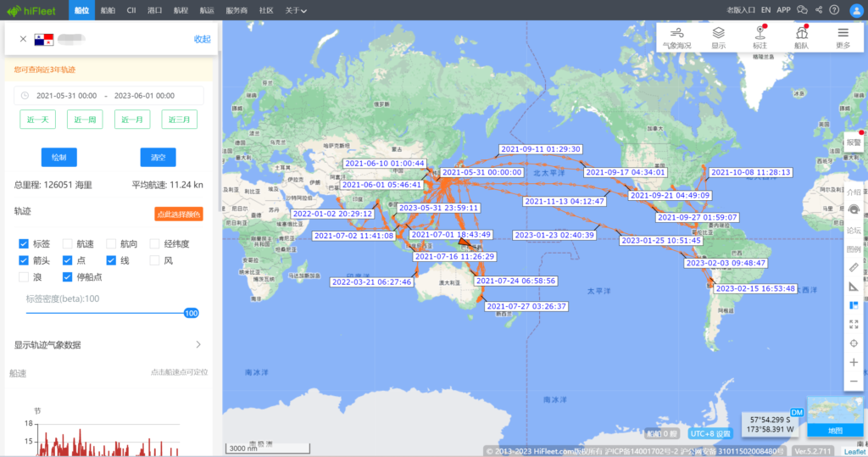Open customer service headset icon
The width and height of the screenshot is (868, 457).
854,210
